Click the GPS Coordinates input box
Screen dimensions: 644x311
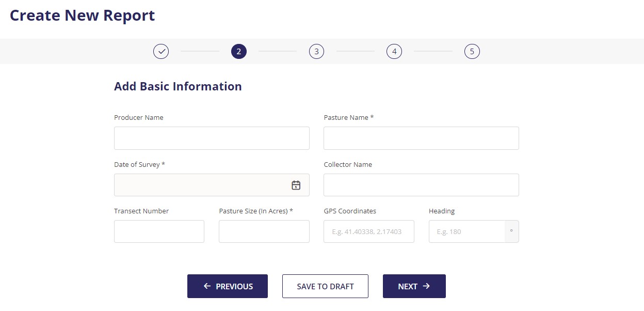pyautogui.click(x=368, y=231)
